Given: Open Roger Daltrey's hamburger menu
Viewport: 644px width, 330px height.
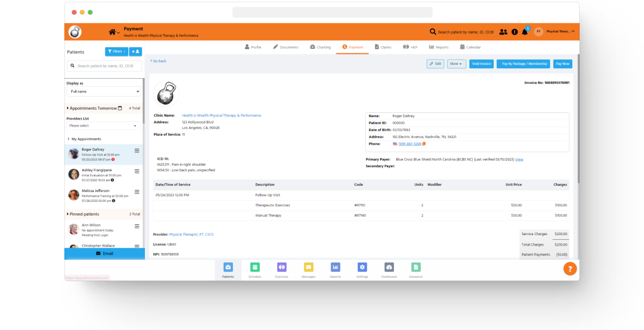Looking at the screenshot, I should [x=137, y=151].
